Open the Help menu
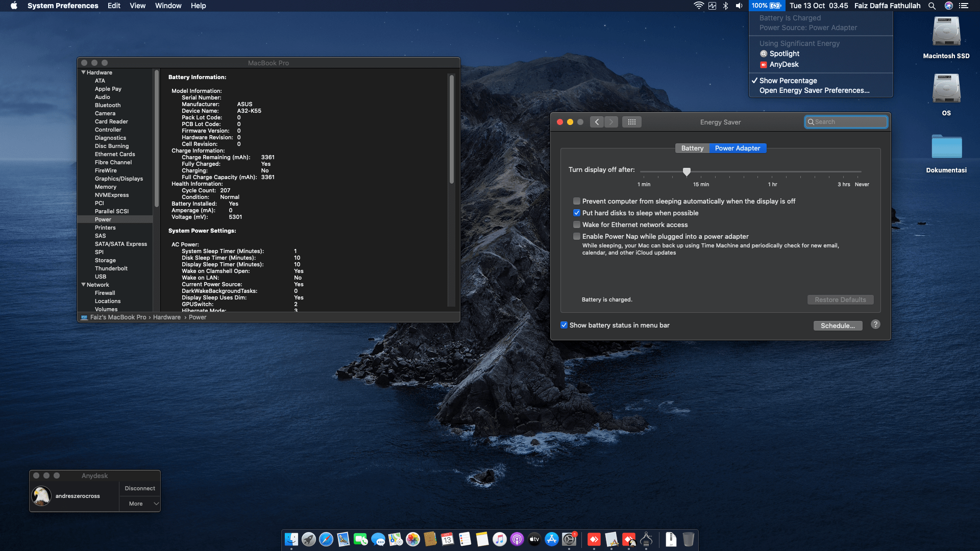Viewport: 980px width, 551px height. (x=198, y=6)
